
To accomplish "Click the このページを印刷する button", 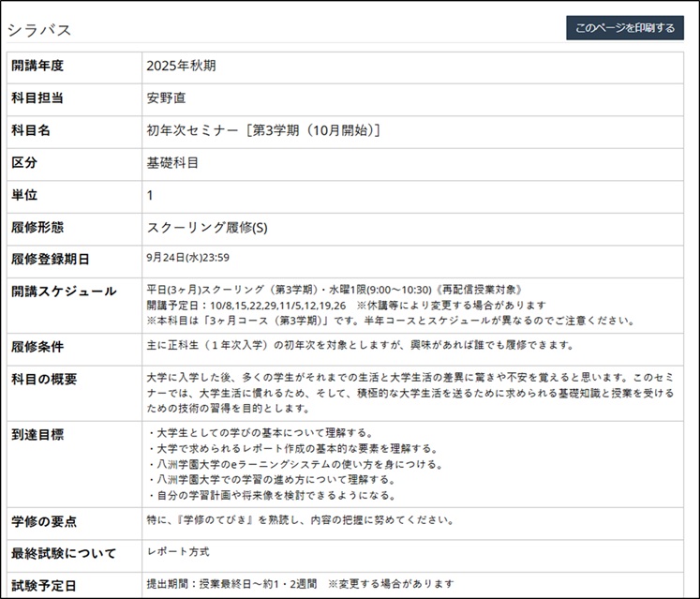I will (x=624, y=28).
